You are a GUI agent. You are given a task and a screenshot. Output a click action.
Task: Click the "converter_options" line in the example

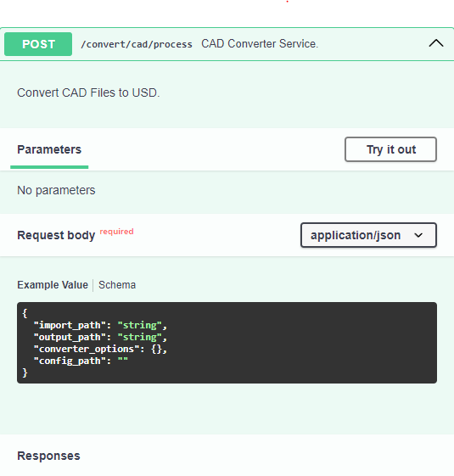coord(100,349)
